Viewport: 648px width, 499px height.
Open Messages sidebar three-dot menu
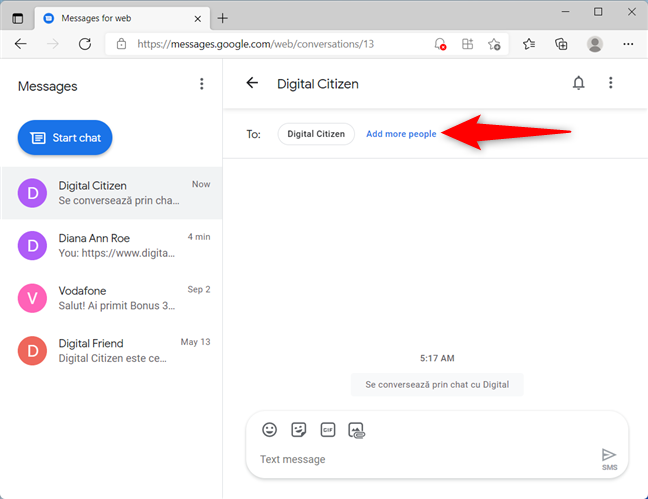[x=202, y=84]
